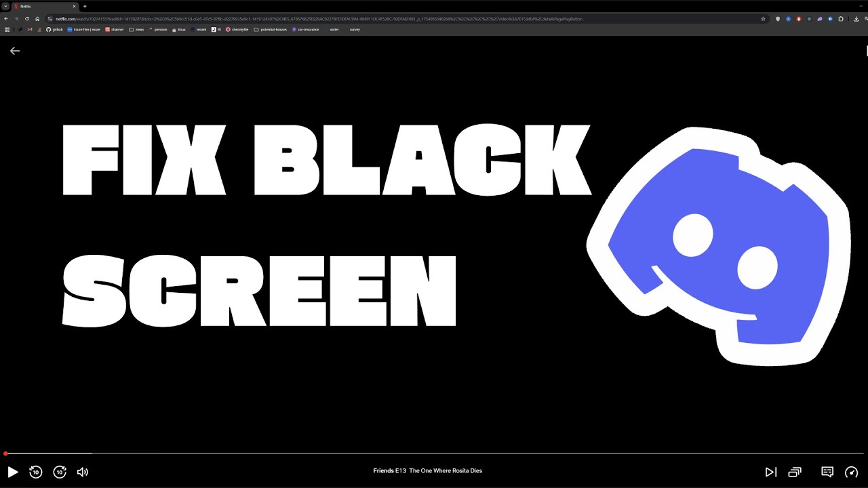Skip to the next episode
Viewport: 868px width, 488px height.
point(771,472)
